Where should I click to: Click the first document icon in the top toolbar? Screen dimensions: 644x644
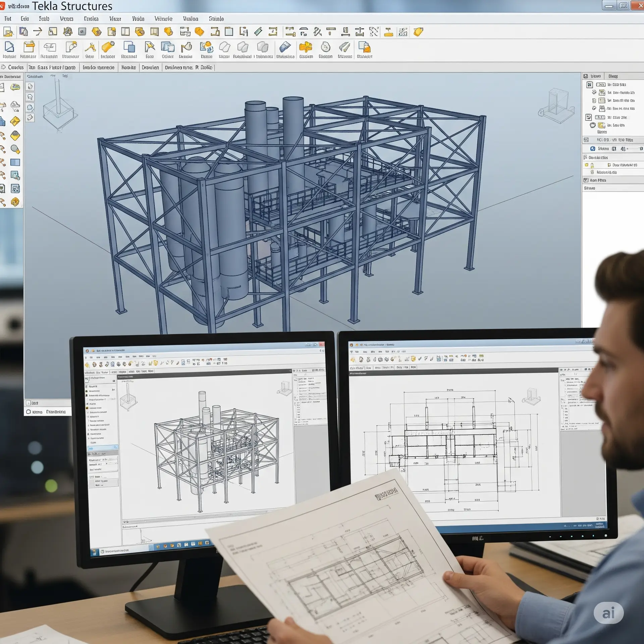8,32
